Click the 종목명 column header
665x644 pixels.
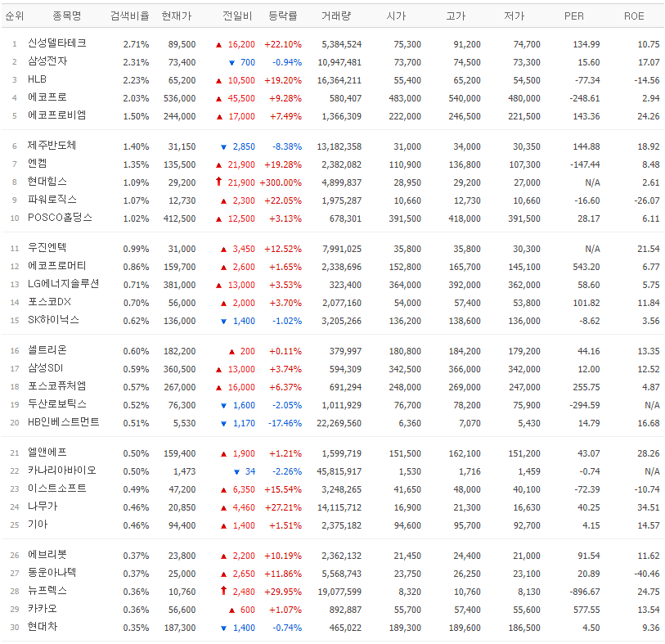click(67, 16)
